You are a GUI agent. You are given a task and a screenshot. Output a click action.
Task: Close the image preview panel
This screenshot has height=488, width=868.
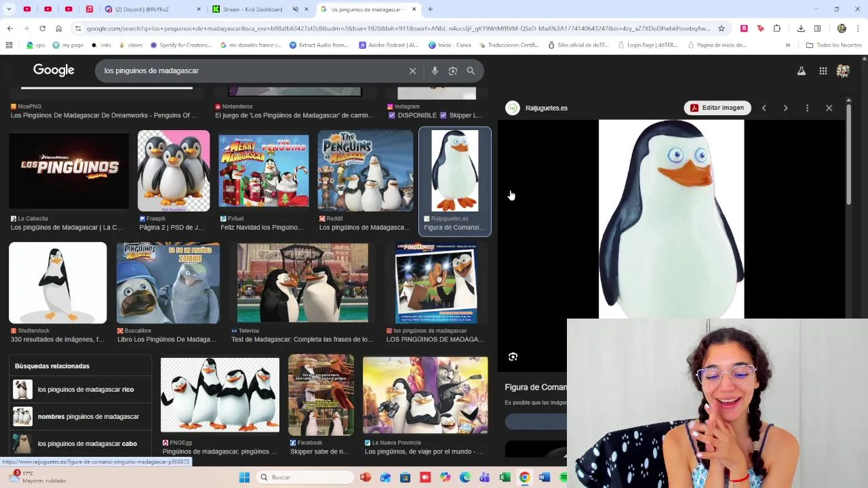829,108
